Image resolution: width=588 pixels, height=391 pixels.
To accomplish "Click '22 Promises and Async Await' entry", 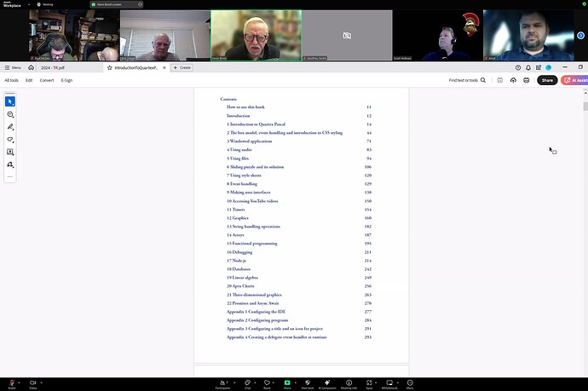I will (x=253, y=303).
